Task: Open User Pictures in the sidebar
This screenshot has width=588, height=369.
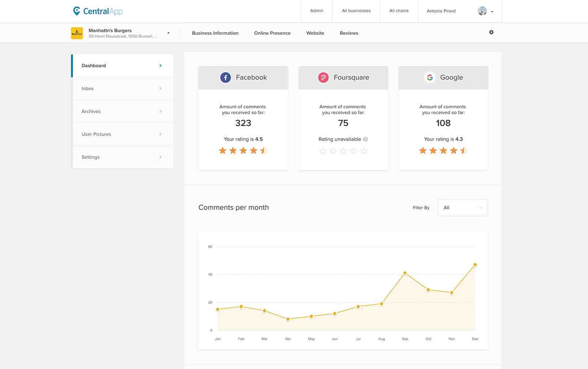Action: tap(123, 134)
